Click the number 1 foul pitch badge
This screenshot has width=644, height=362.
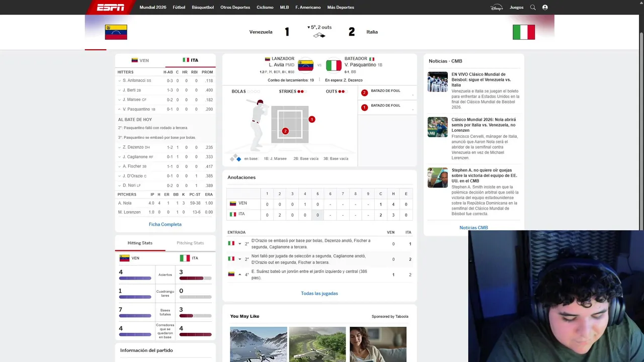tap(364, 107)
